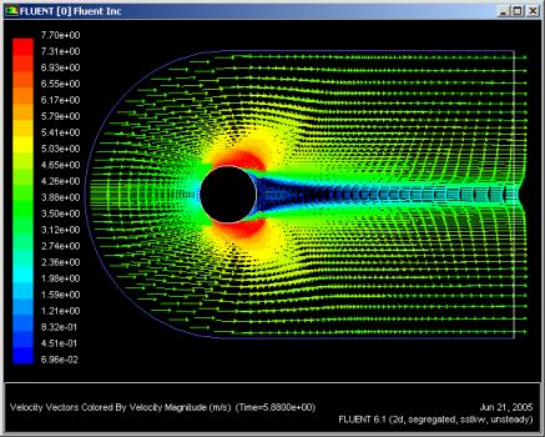The height and width of the screenshot is (438, 545).
Task: Pick the cyan band in the velocity legend
Action: (23, 274)
